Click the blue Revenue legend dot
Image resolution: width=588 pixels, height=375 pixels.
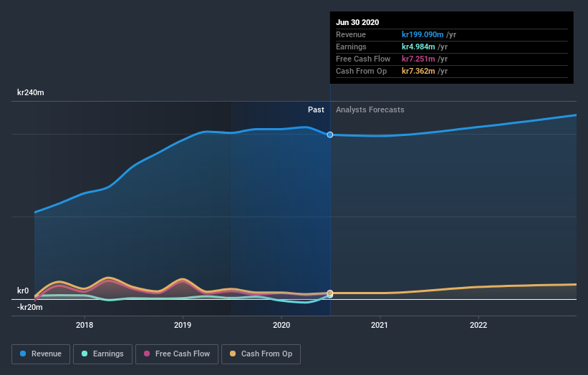click(23, 354)
